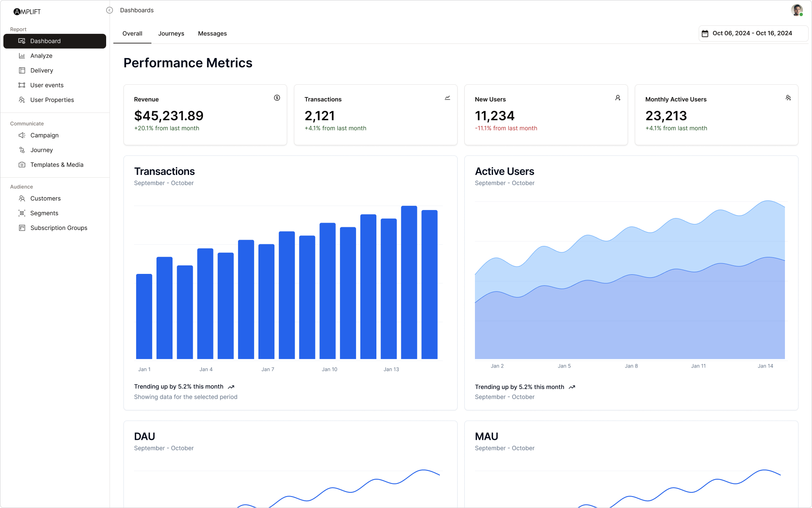Click the User Properties icon

22,100
